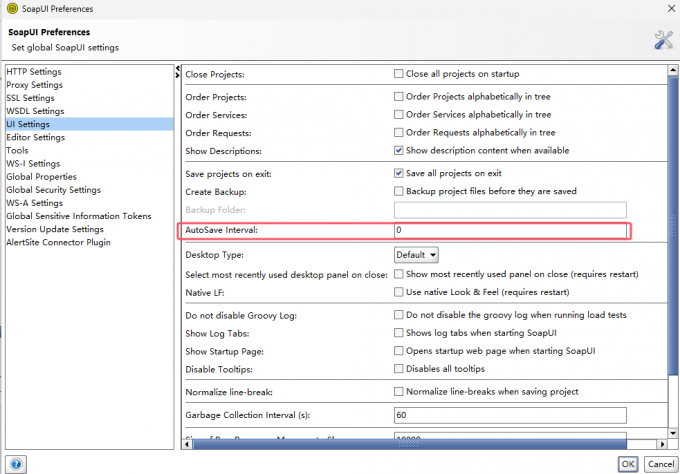680x474 pixels.
Task: Close the SoapUI Preferences dialog with X
Action: 671,8
